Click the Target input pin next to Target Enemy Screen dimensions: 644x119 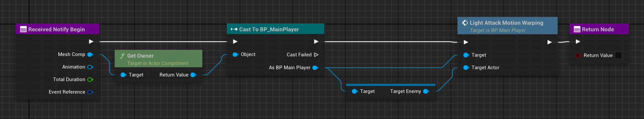[x=355, y=91]
